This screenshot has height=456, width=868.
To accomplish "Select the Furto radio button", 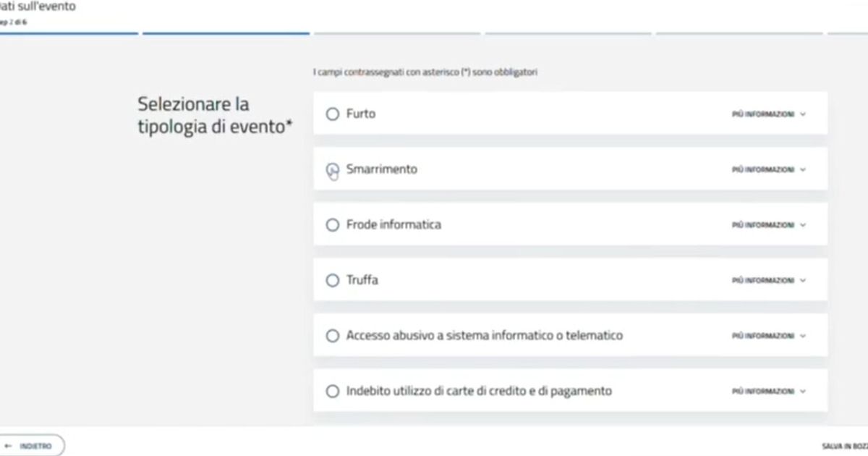I will point(332,114).
